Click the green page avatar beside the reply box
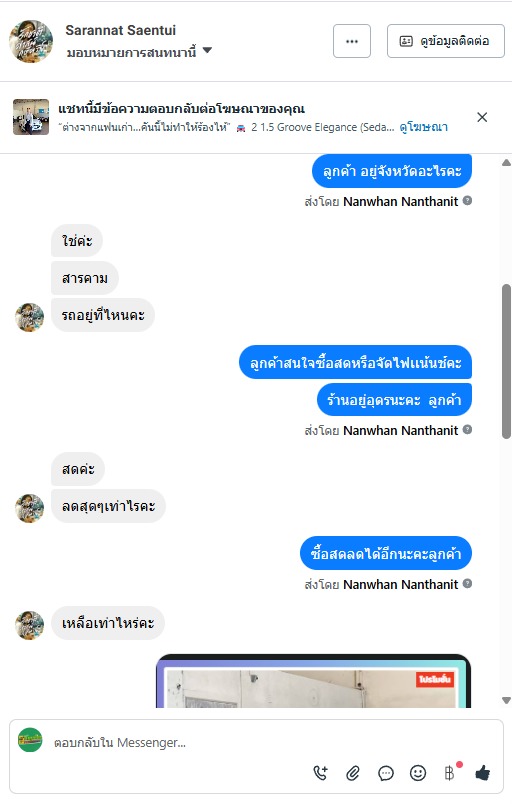This screenshot has height=804, width=512. 30,740
